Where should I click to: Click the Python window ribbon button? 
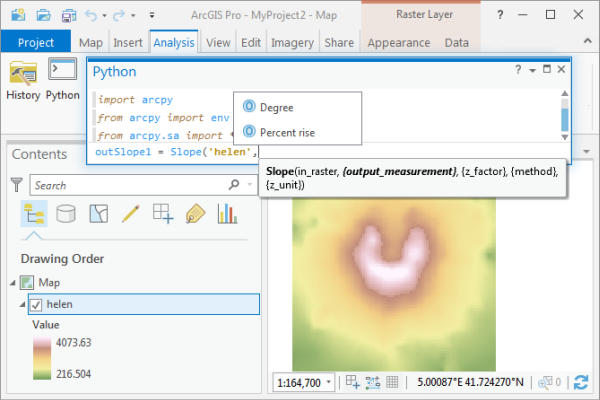[63, 78]
